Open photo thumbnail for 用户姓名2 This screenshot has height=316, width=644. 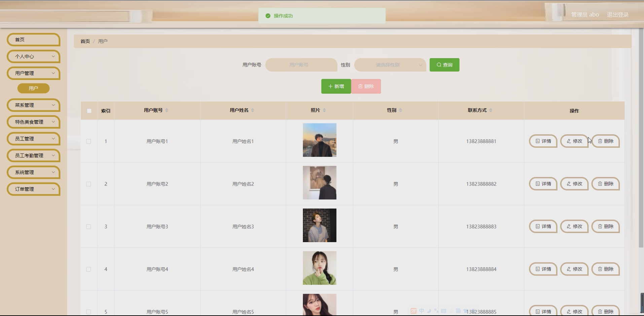[x=320, y=183]
